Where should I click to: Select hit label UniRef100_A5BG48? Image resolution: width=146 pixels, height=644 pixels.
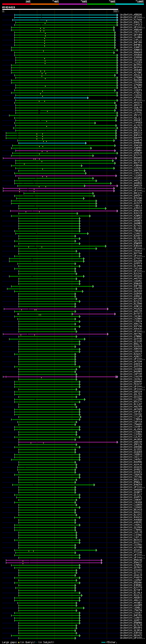131,30
